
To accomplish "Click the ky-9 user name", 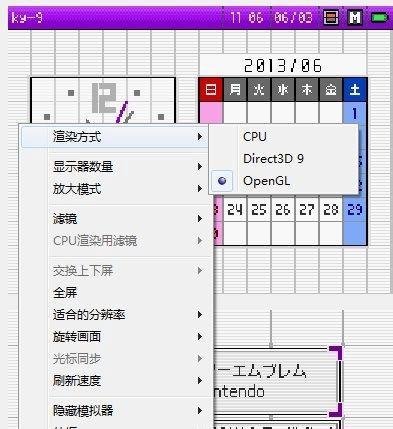I will pyautogui.click(x=27, y=17).
